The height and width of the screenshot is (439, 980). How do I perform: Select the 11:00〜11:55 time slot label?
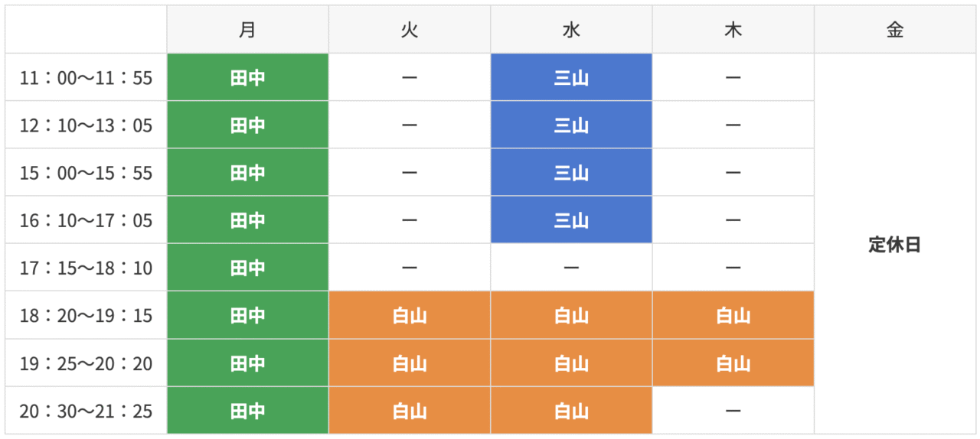point(86,77)
